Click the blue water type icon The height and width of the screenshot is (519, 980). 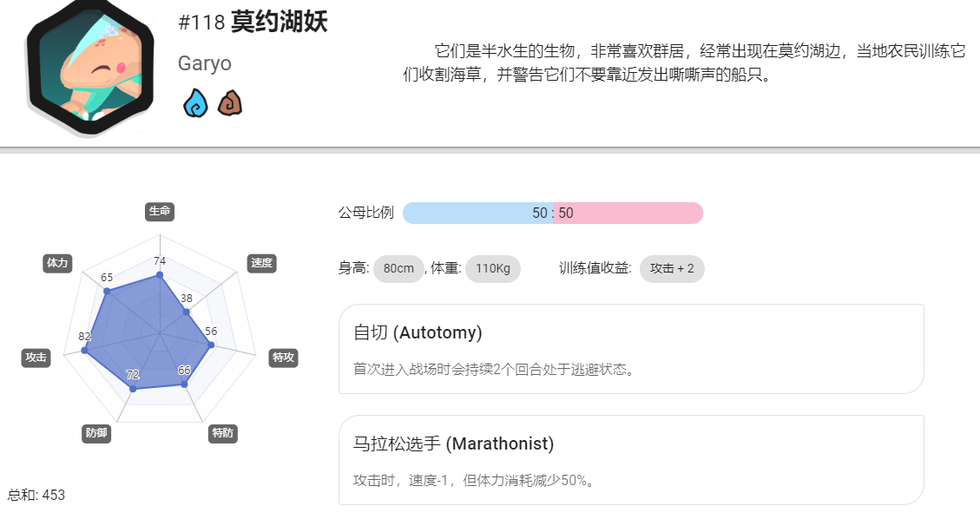point(195,103)
